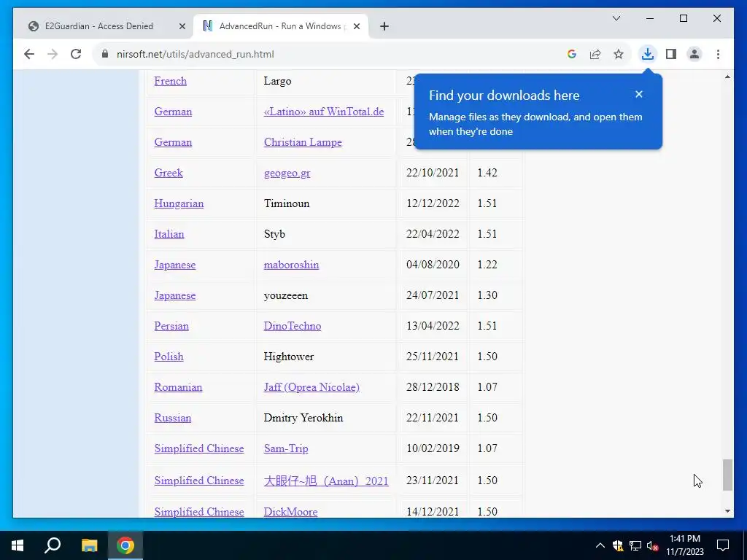
Task: Open the Chrome three-dot menu
Action: tap(718, 54)
